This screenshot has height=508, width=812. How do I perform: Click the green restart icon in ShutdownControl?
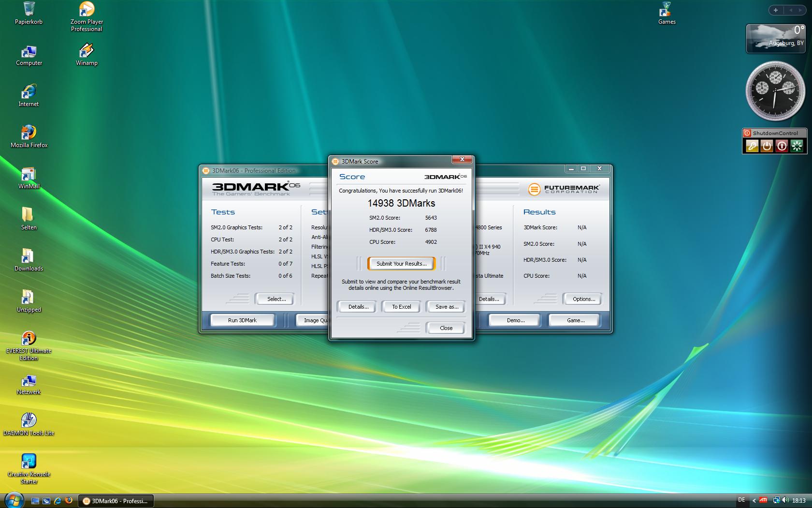[x=797, y=146]
